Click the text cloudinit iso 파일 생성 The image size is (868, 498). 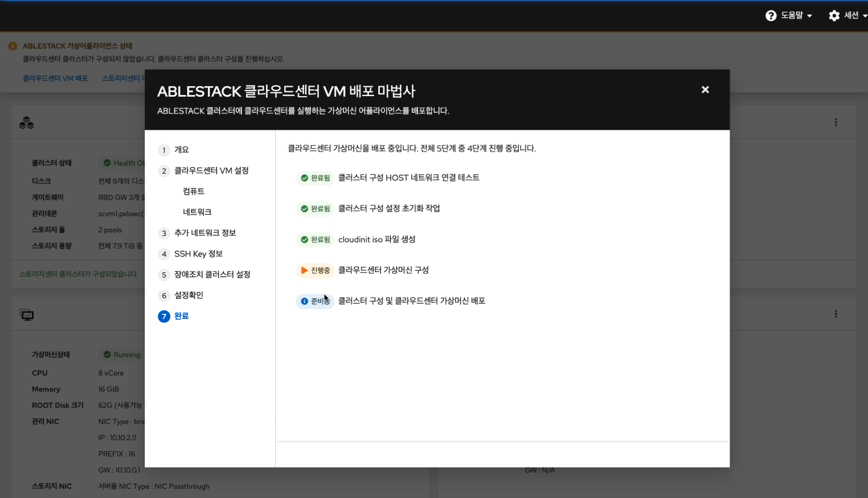377,239
